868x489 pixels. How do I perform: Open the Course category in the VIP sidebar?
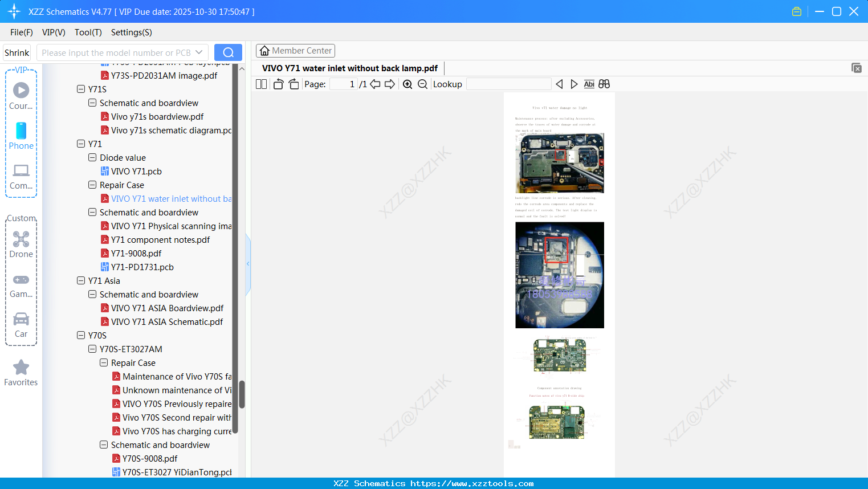[x=21, y=96]
